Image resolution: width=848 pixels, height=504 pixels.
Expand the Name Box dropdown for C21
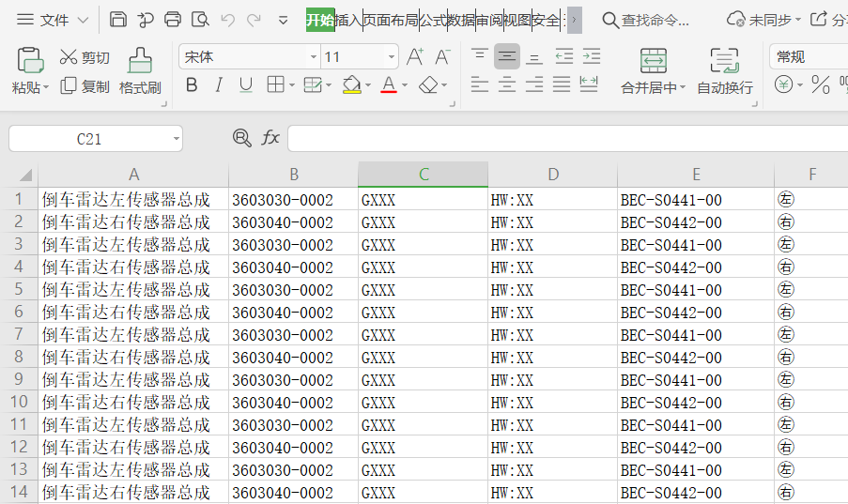176,139
